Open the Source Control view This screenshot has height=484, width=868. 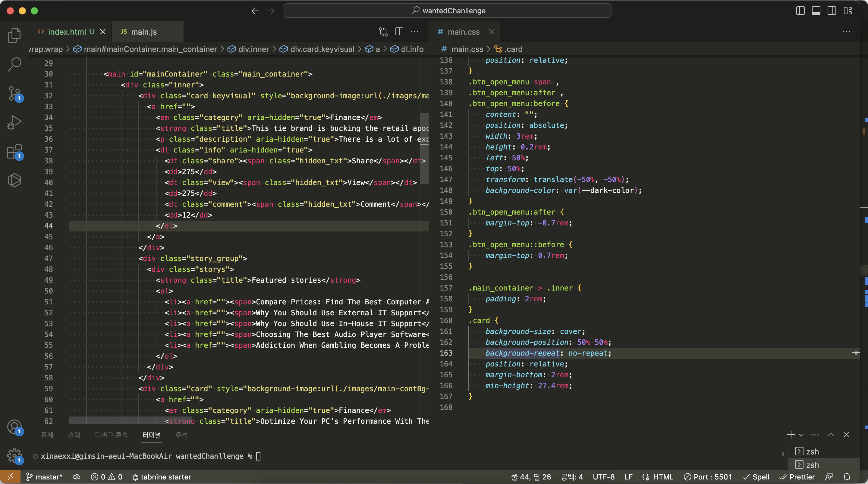14,93
